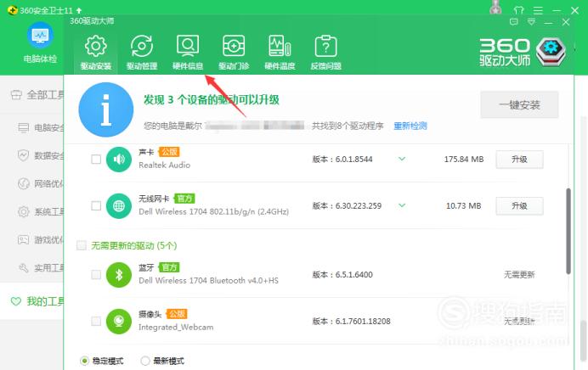Select 网络优化 in the sidebar
This screenshot has height=370, width=588.
41,183
